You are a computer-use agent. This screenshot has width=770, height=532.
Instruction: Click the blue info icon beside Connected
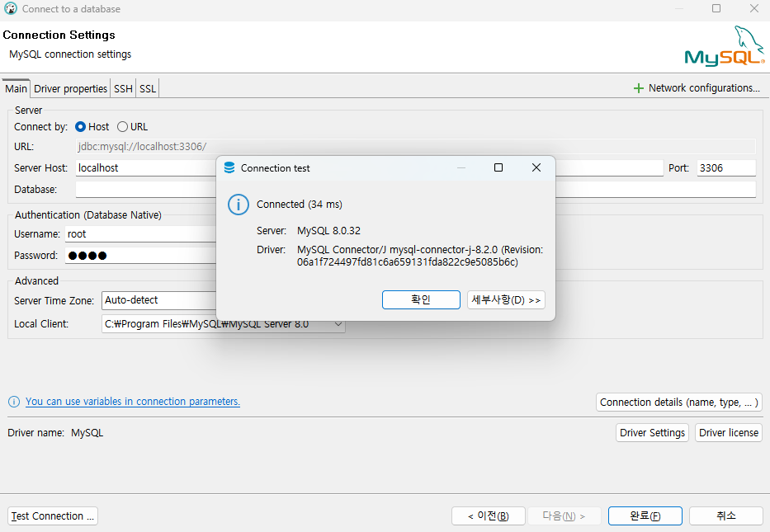[x=239, y=205]
